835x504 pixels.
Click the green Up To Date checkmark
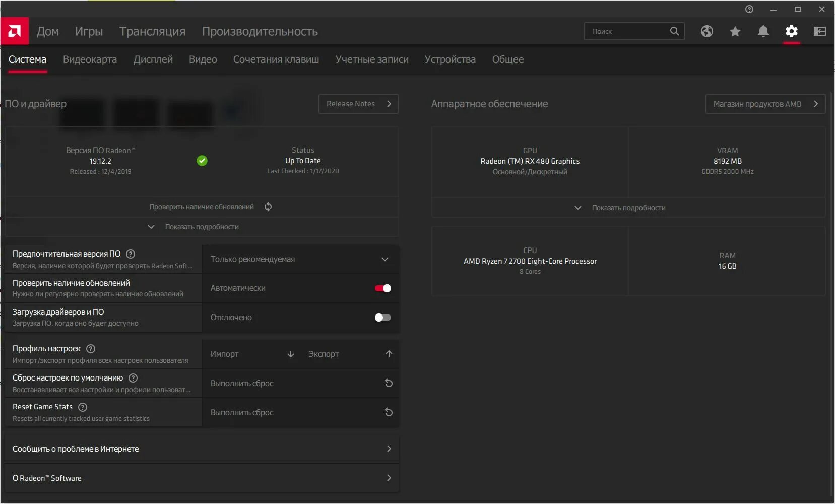202,161
